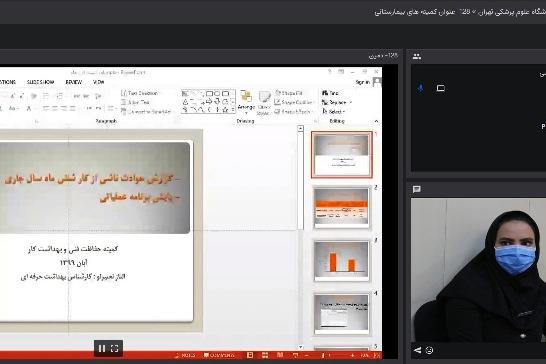Select slide 2 thumbnail with orange table
This screenshot has height=364, width=546.
[342, 208]
